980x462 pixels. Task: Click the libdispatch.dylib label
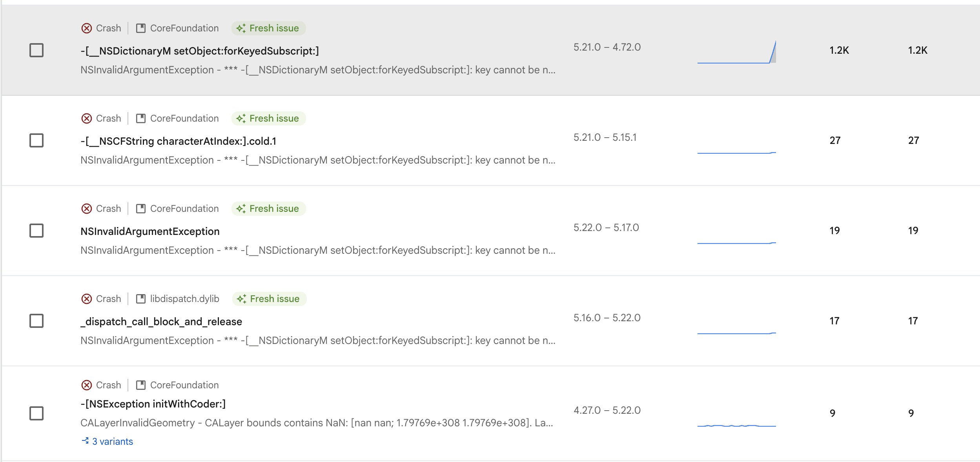pyautogui.click(x=185, y=299)
